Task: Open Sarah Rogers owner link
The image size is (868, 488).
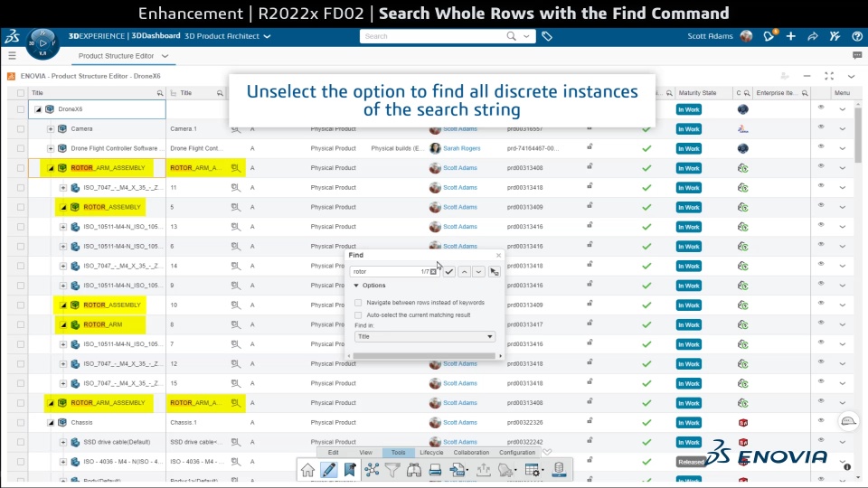Action: click(462, 148)
